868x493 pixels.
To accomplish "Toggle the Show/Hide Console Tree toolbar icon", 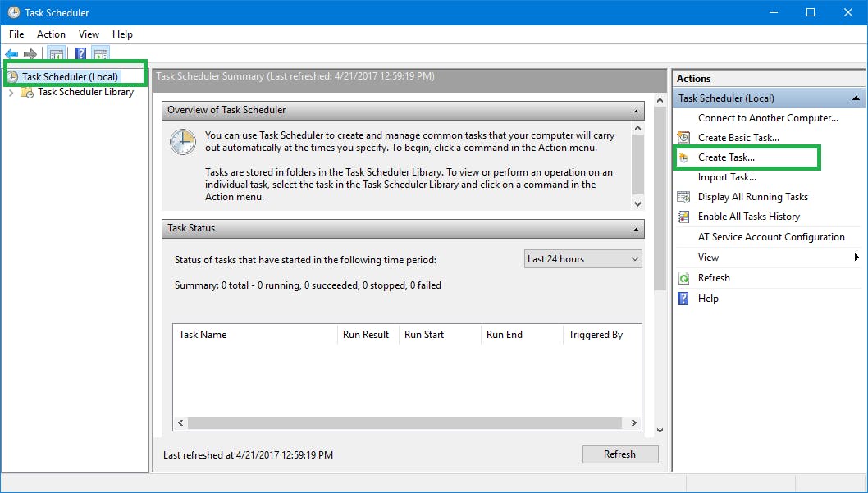I will [x=56, y=54].
